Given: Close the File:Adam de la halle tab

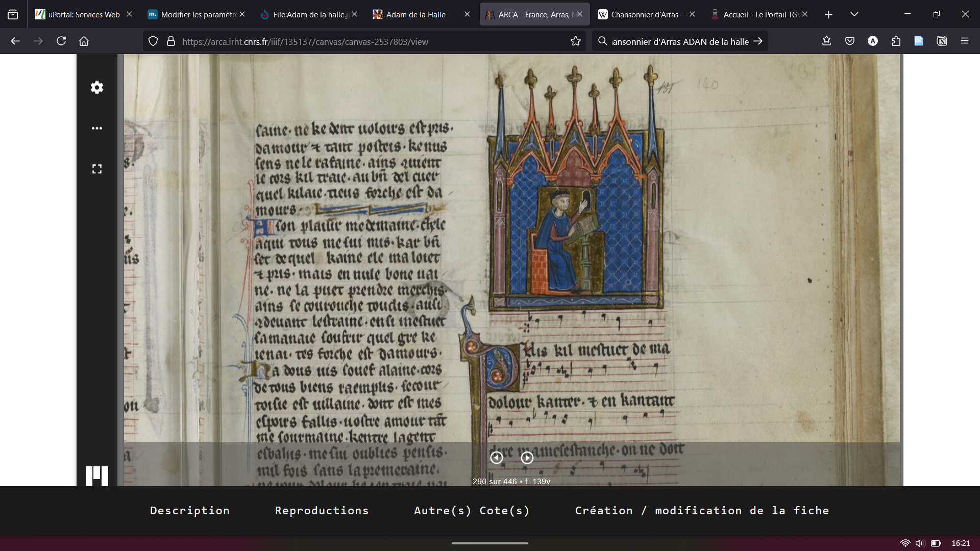Looking at the screenshot, I should (354, 14).
